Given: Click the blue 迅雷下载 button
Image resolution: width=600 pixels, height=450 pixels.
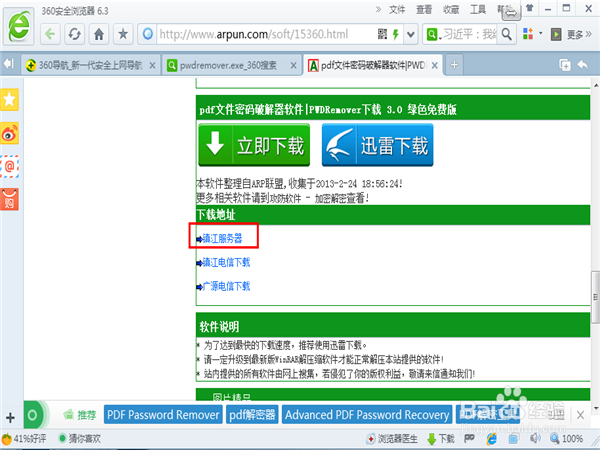Looking at the screenshot, I should pos(378,145).
